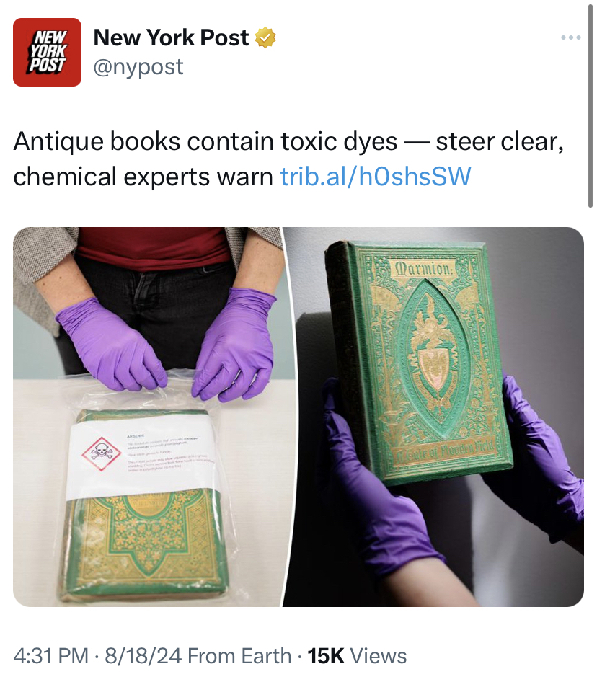Click the From Earth location label

point(239,656)
